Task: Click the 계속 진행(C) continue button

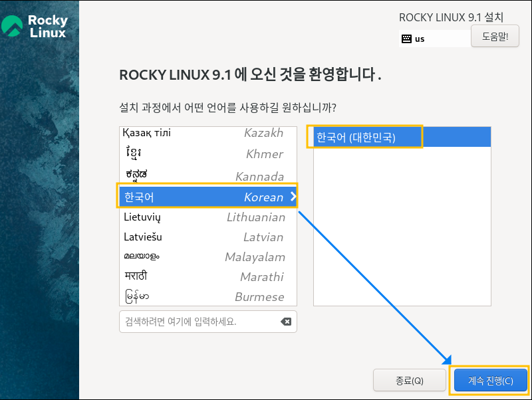Action: 490,380
